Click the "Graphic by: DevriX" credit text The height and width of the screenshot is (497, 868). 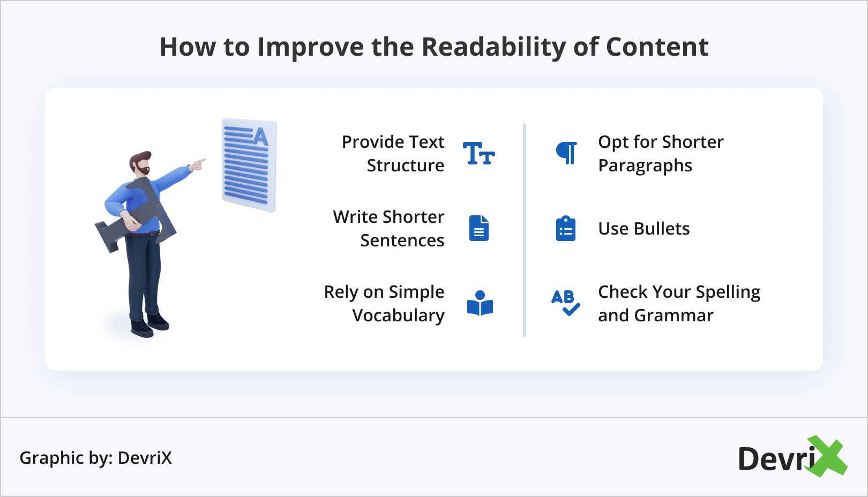click(x=96, y=458)
